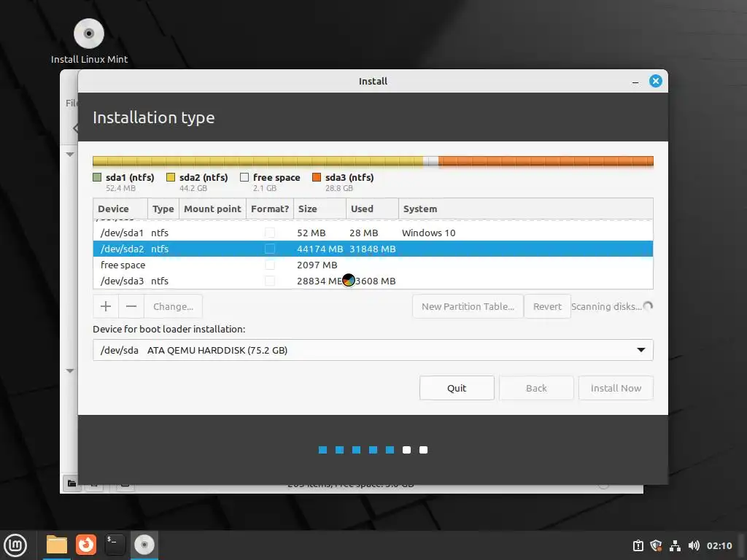Minimize the Install window
747x560 pixels.
click(x=635, y=82)
